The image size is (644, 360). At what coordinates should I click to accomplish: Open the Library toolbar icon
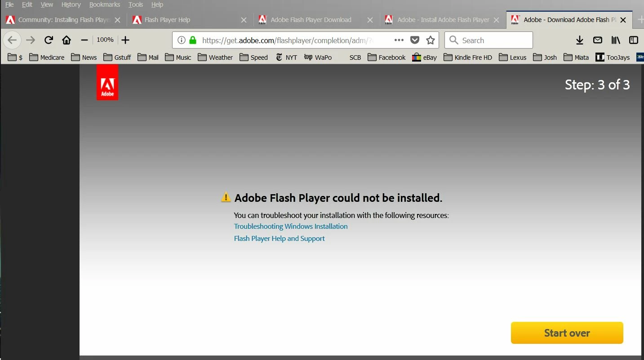tap(616, 40)
